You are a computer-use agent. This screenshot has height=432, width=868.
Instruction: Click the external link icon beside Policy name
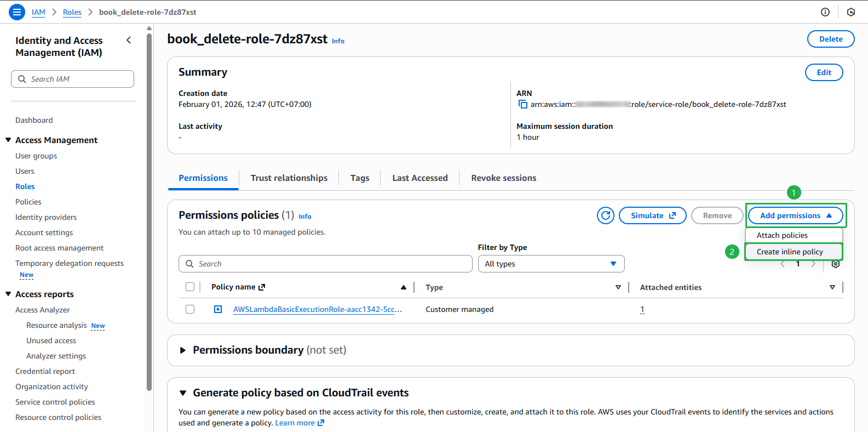coord(262,287)
